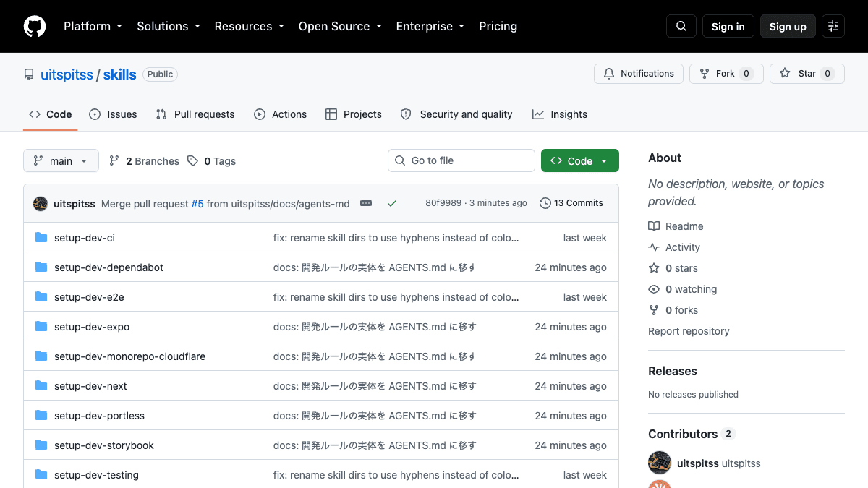Focus the Go to file field
The width and height of the screenshot is (868, 488).
461,160
